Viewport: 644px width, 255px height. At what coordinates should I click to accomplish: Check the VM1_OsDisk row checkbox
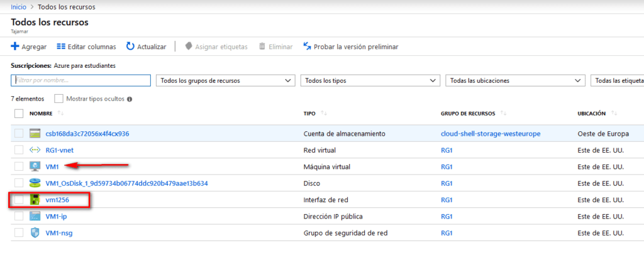coord(19,183)
